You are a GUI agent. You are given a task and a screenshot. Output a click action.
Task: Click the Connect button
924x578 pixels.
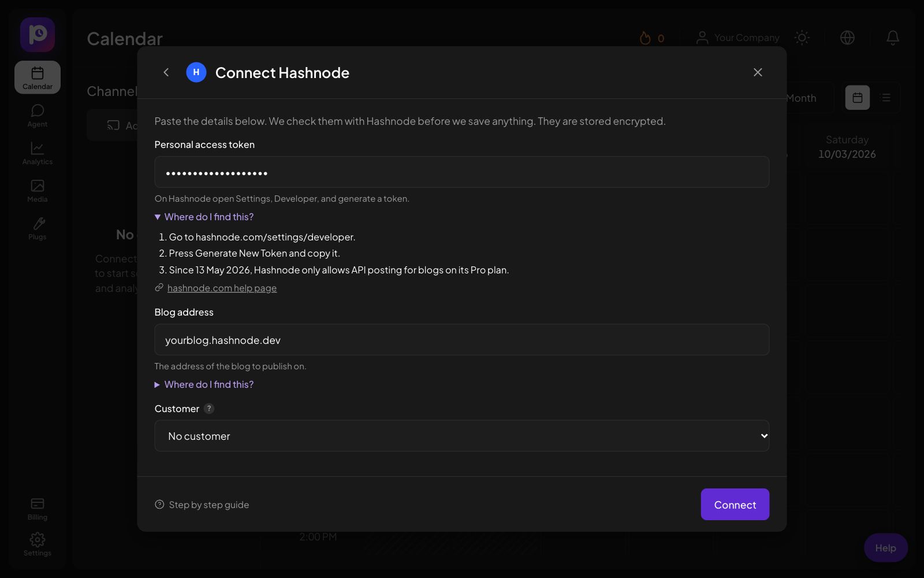click(x=735, y=504)
